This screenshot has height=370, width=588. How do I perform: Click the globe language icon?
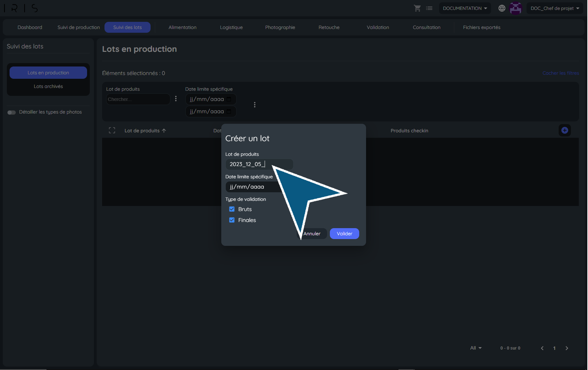[x=502, y=8]
